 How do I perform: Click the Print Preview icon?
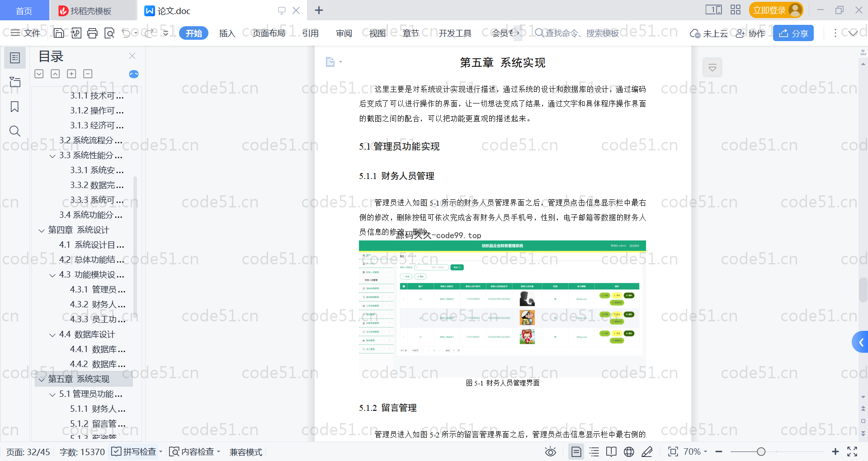point(109,33)
